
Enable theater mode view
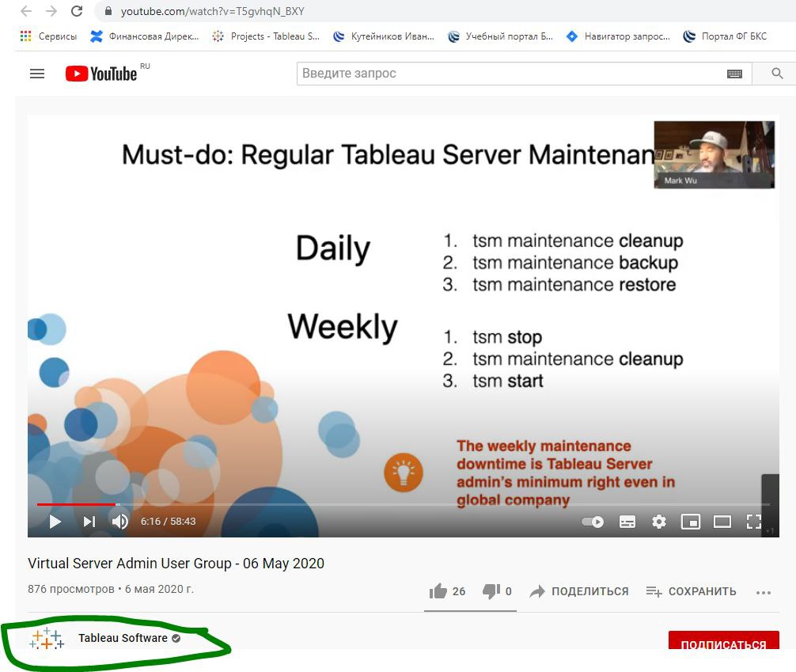pos(722,522)
